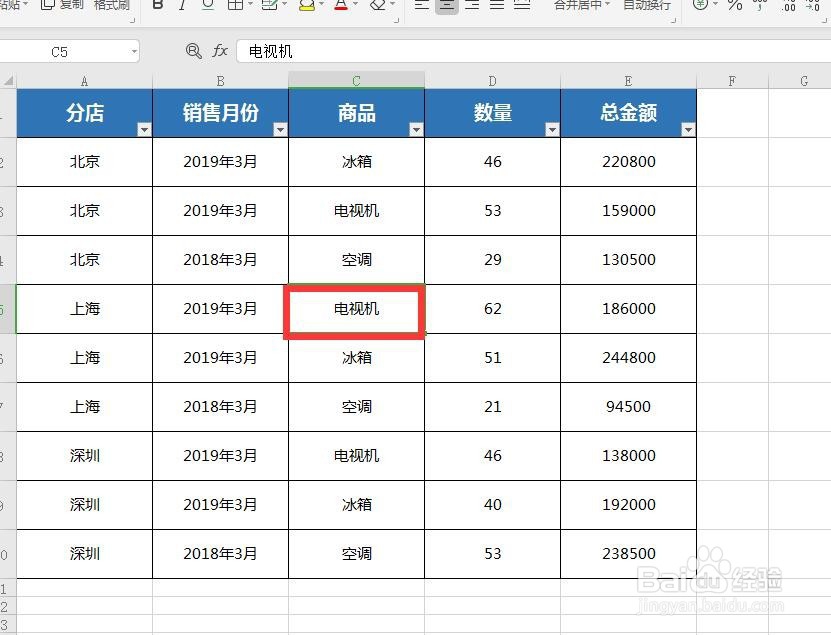The height and width of the screenshot is (635, 831).
Task: Click the cell with value 244800
Action: click(x=629, y=358)
